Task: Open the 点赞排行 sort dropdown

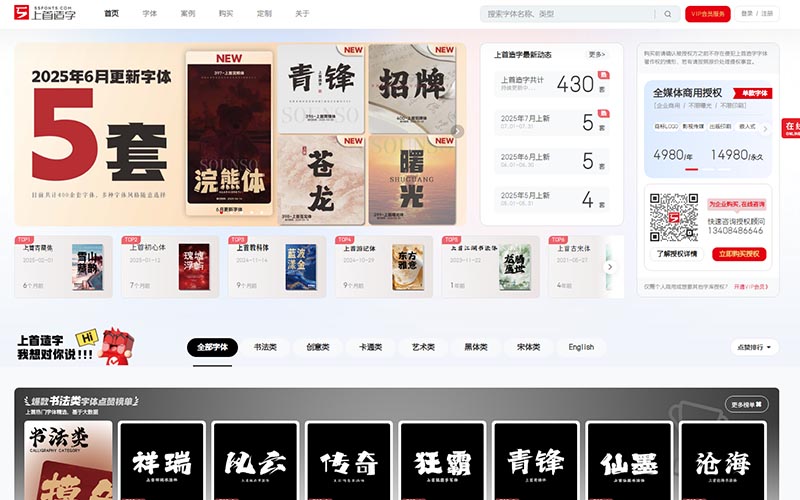Action: [x=754, y=347]
